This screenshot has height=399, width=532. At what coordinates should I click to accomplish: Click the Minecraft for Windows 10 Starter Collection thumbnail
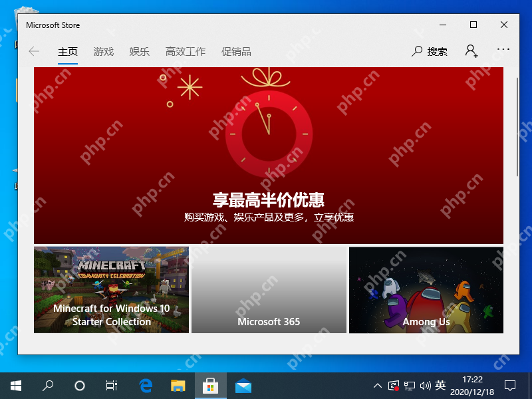point(110,289)
